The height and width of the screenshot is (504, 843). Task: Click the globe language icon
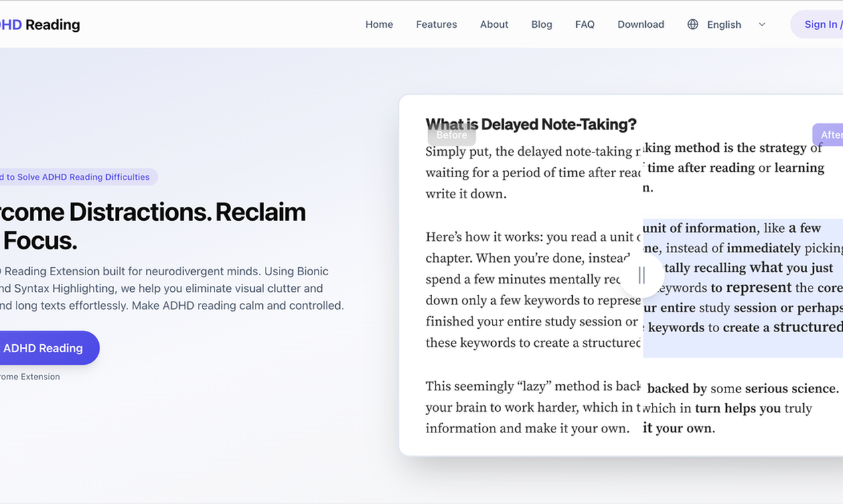point(693,25)
